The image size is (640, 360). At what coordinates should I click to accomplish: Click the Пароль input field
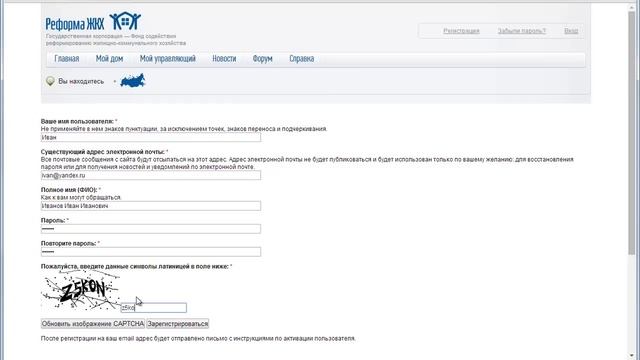coord(151,229)
